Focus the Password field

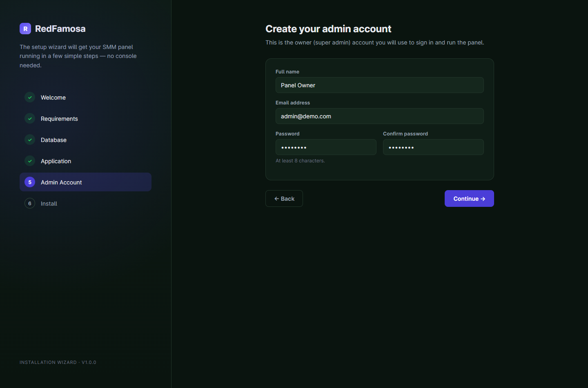pos(326,147)
